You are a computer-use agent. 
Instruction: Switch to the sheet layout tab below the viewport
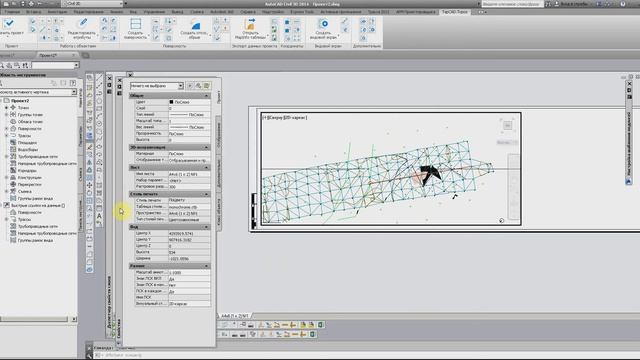pos(235,316)
